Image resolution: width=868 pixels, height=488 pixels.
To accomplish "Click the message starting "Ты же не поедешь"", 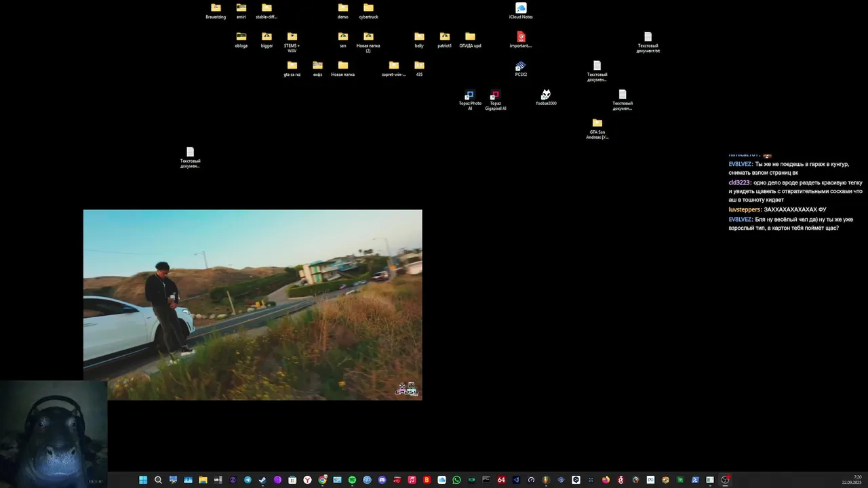I will 789,168.
